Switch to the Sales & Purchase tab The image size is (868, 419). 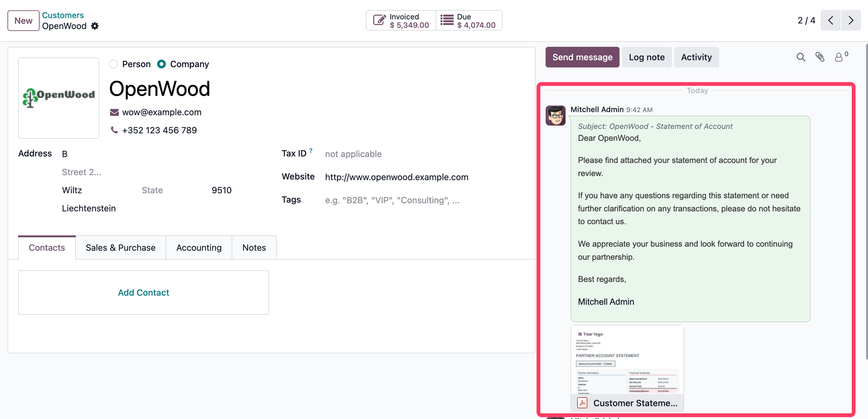120,248
